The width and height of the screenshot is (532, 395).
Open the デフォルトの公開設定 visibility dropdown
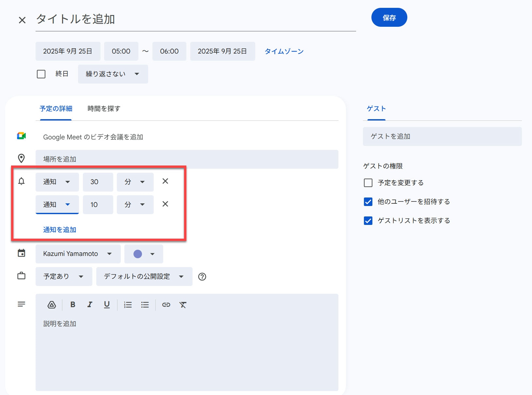click(x=144, y=277)
